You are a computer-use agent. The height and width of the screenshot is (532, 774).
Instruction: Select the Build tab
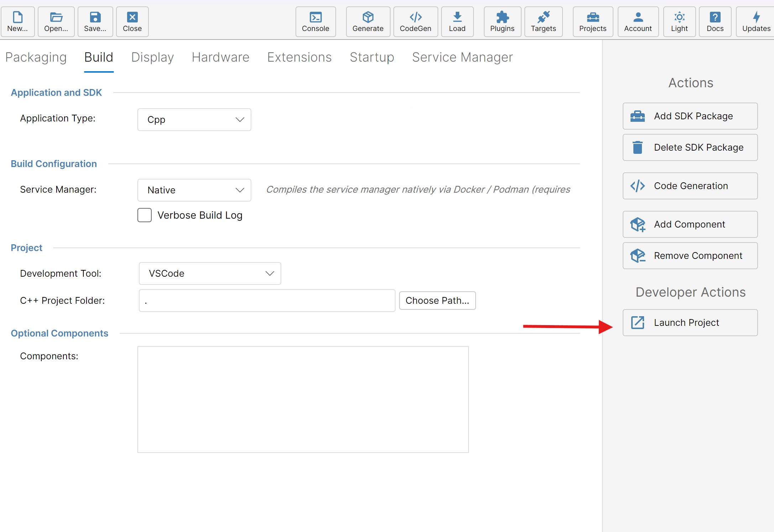pyautogui.click(x=99, y=57)
